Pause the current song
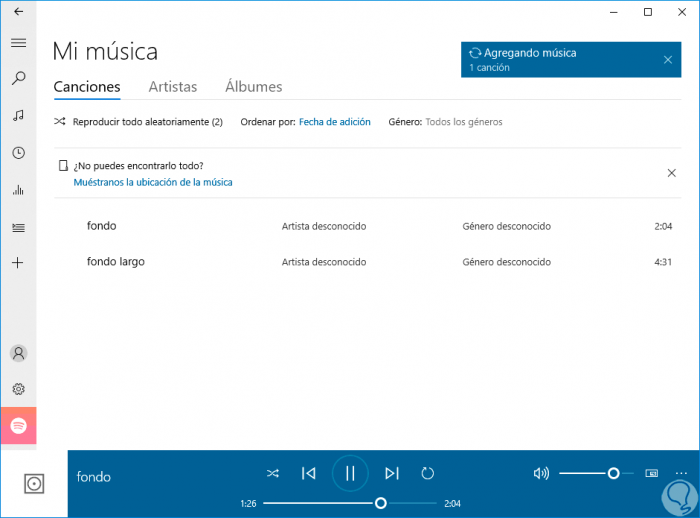The image size is (700, 518). pos(350,473)
